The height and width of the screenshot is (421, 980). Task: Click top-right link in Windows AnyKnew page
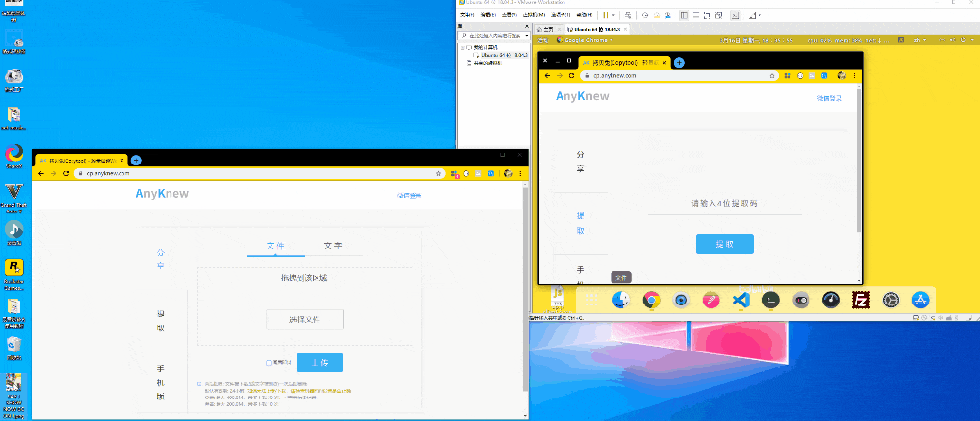coord(409,196)
